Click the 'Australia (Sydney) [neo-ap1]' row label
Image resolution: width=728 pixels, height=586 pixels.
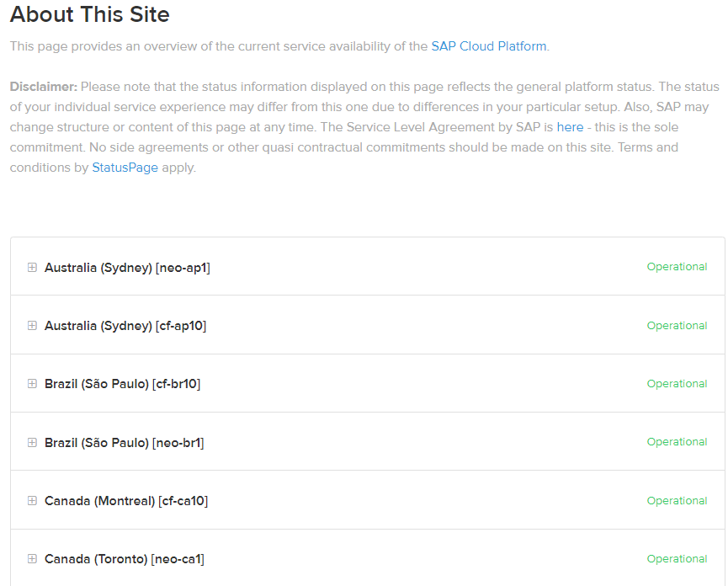127,268
